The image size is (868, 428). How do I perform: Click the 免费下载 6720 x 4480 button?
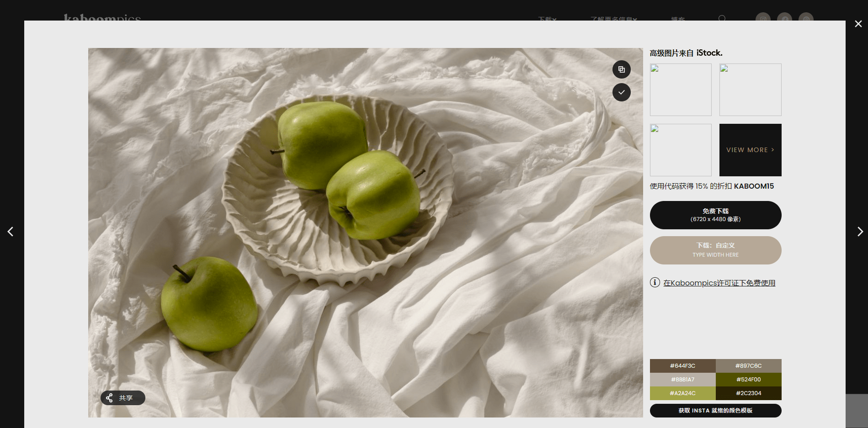tap(715, 215)
